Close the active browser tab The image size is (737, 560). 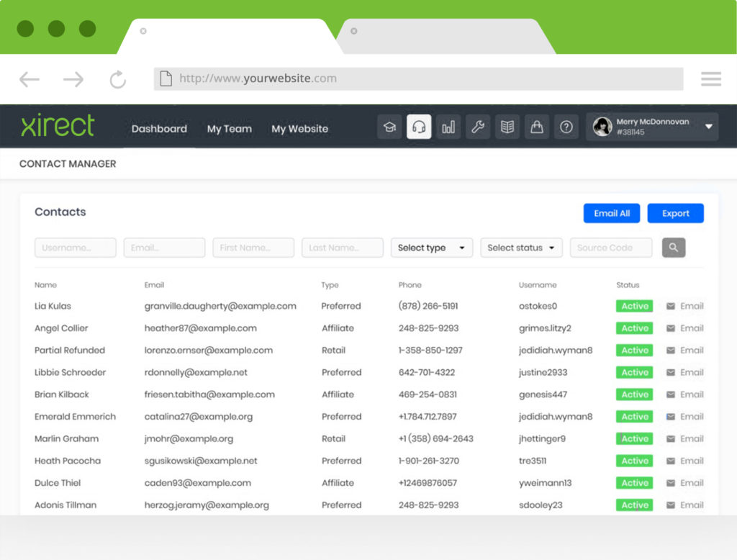click(143, 31)
